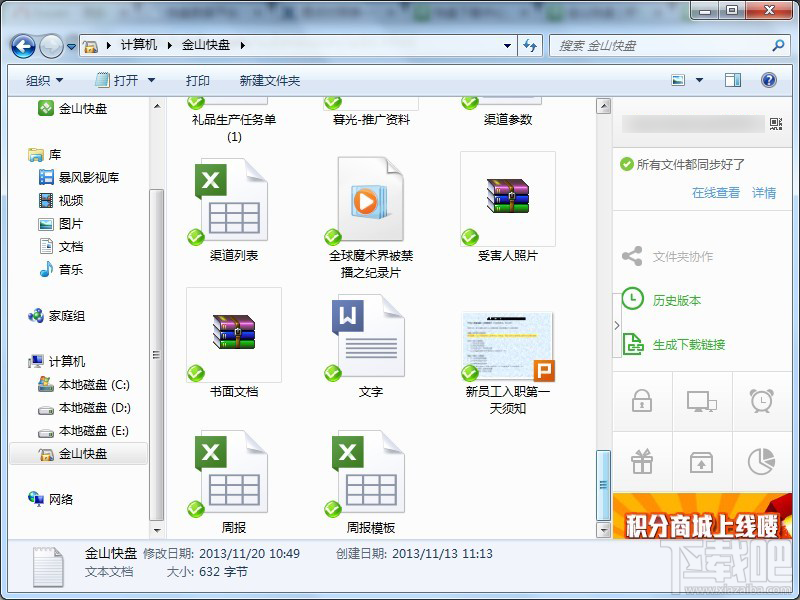Select 本地磁盘 (D:) drive
Viewport: 800px width, 600px height.
click(x=84, y=408)
